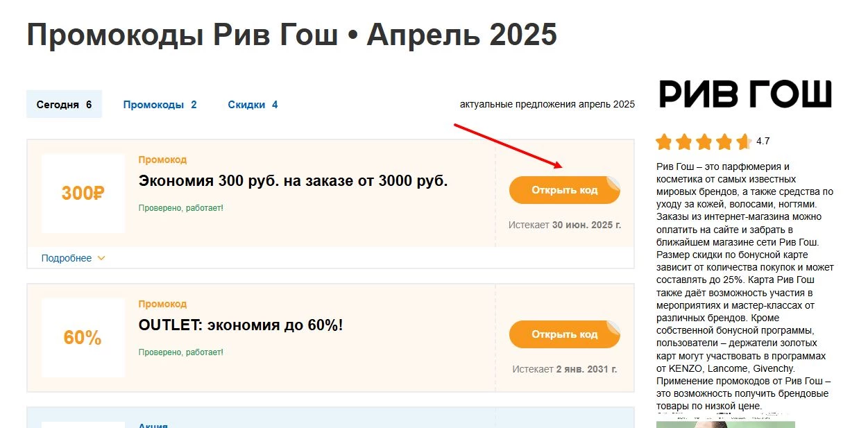Click the Подробнее text link
This screenshot has height=428, width=868.
(67, 259)
